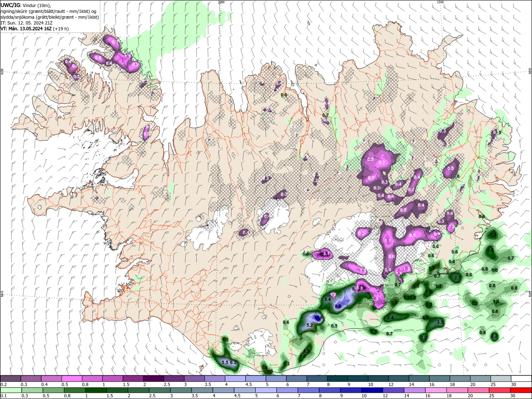Click the dull purple 0.2–0.3 snow scale swatch
The width and height of the screenshot is (532, 399).
(x=10, y=379)
